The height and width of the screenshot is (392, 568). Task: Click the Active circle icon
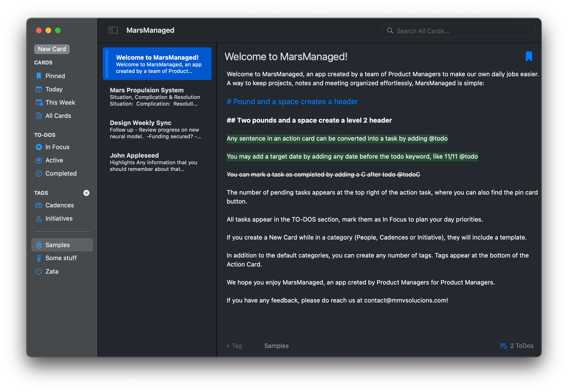(x=39, y=160)
